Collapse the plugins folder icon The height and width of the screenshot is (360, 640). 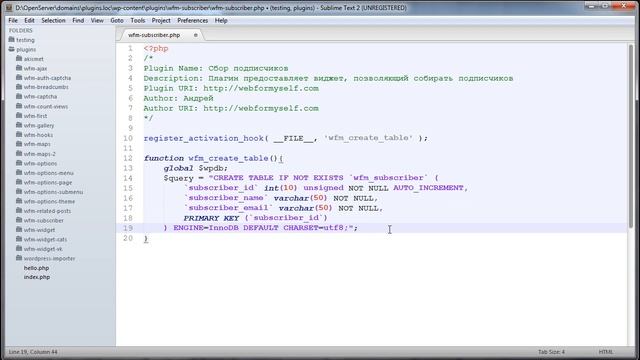point(11,49)
